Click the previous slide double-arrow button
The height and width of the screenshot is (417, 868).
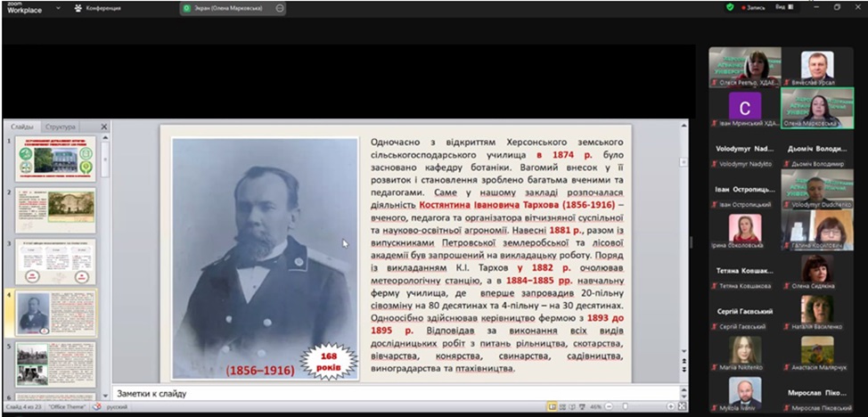pyautogui.click(x=684, y=362)
